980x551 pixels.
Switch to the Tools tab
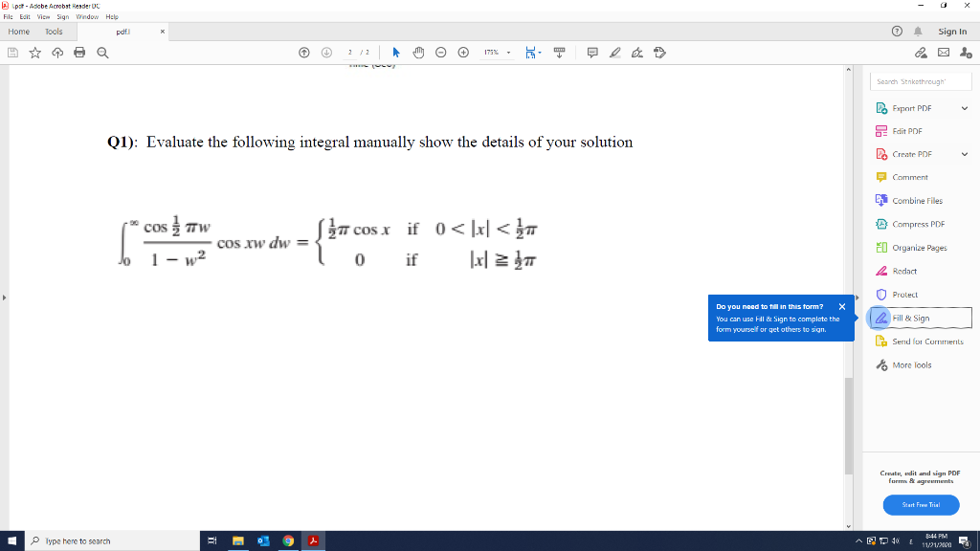pyautogui.click(x=54, y=31)
